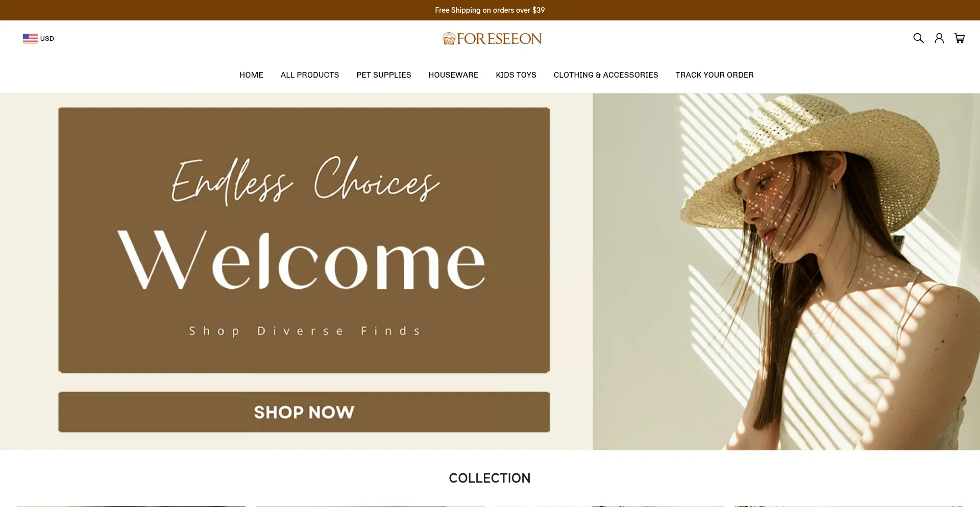Open the USD currency selector
This screenshot has width=980, height=507.
[38, 38]
